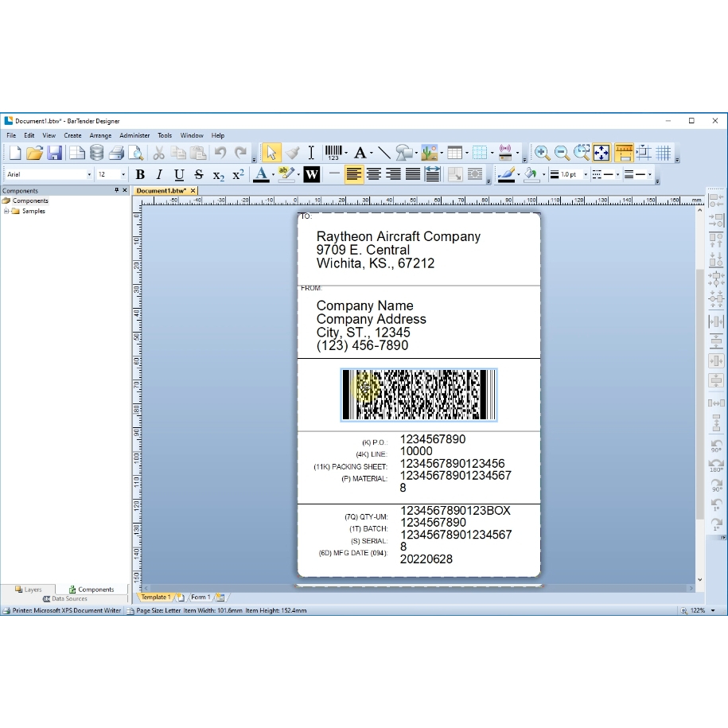Open the File menu

click(x=11, y=135)
